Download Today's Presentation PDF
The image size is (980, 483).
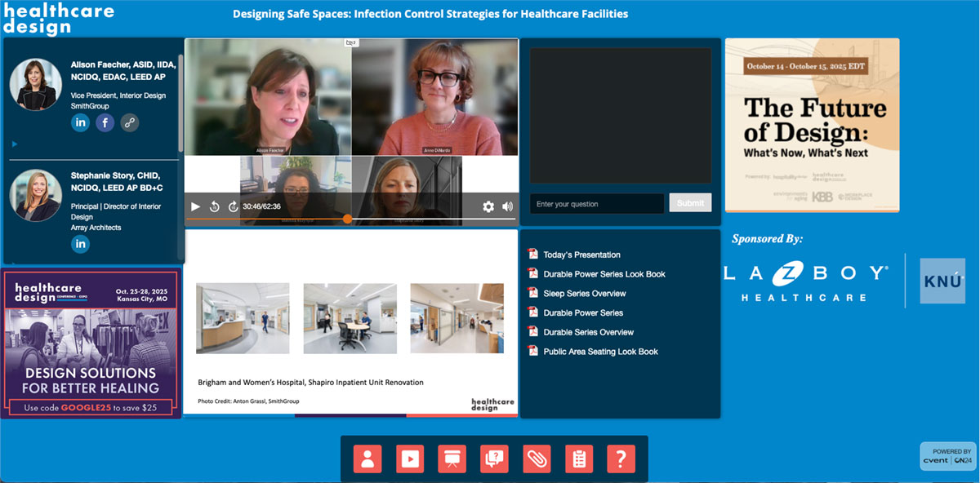(581, 255)
